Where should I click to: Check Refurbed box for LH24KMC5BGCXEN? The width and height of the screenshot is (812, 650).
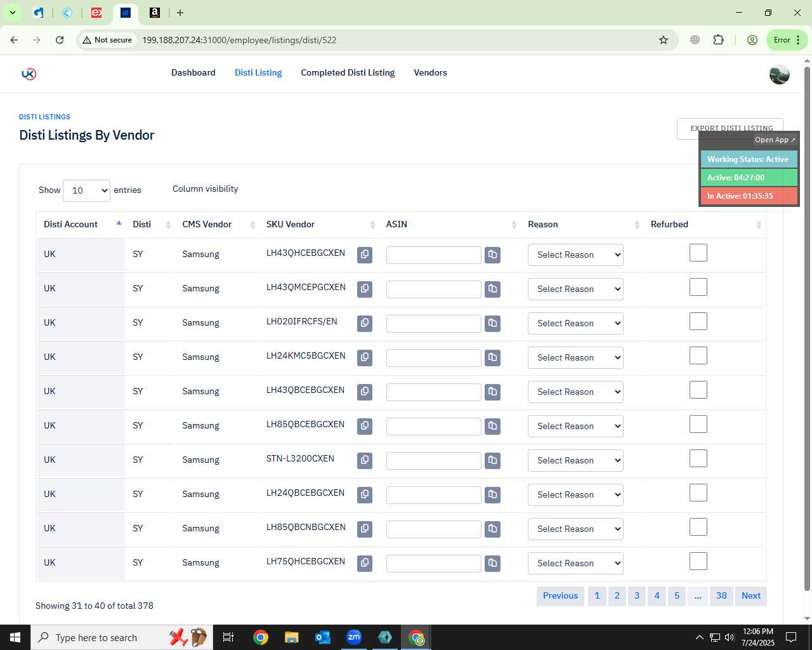[698, 355]
